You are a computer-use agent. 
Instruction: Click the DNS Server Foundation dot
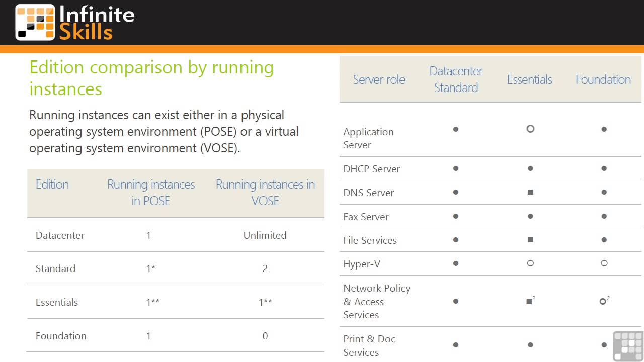(604, 192)
